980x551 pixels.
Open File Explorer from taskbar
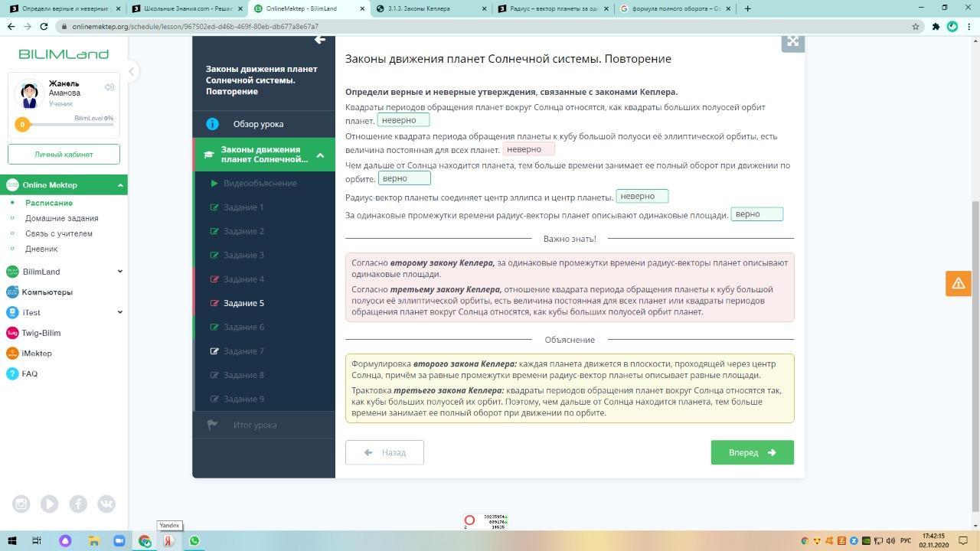[x=93, y=541]
